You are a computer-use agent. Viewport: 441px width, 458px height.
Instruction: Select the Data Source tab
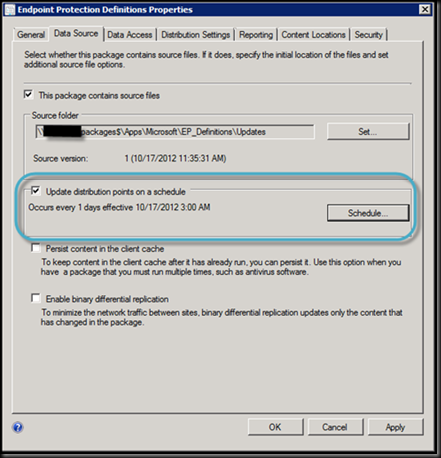click(x=76, y=33)
